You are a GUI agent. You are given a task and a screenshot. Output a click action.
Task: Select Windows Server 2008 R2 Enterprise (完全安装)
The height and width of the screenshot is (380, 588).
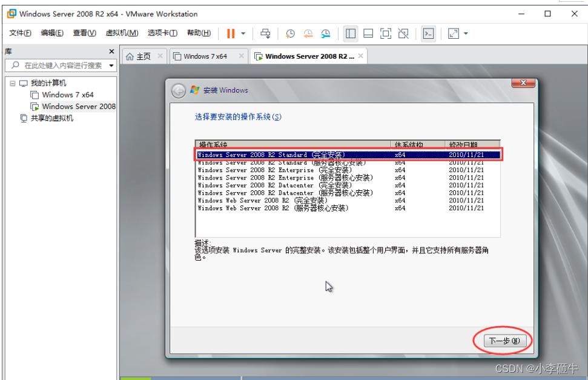pos(348,170)
